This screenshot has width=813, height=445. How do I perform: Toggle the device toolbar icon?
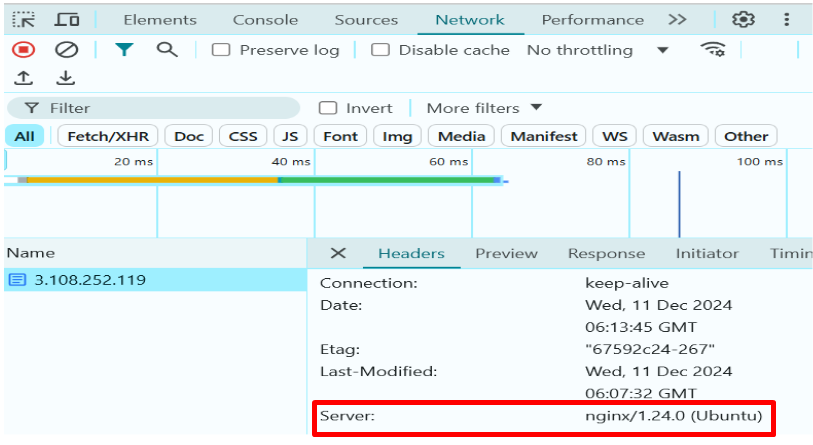[67, 20]
